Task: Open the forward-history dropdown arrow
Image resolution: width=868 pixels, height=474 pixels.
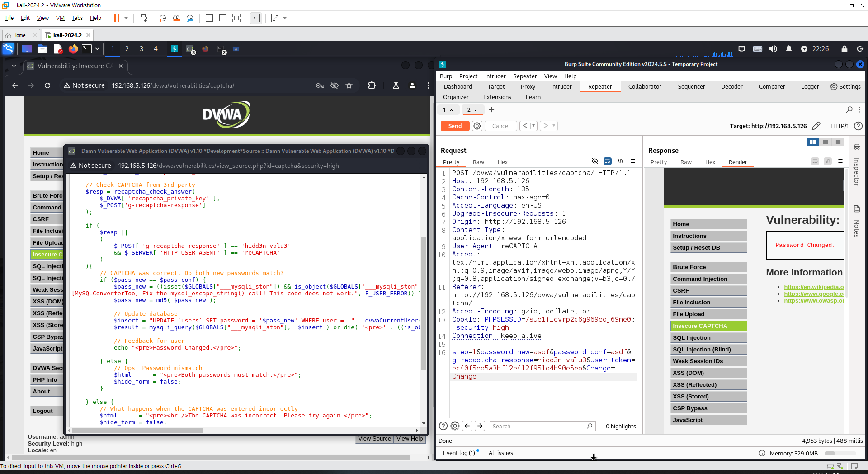Action: coord(554,126)
